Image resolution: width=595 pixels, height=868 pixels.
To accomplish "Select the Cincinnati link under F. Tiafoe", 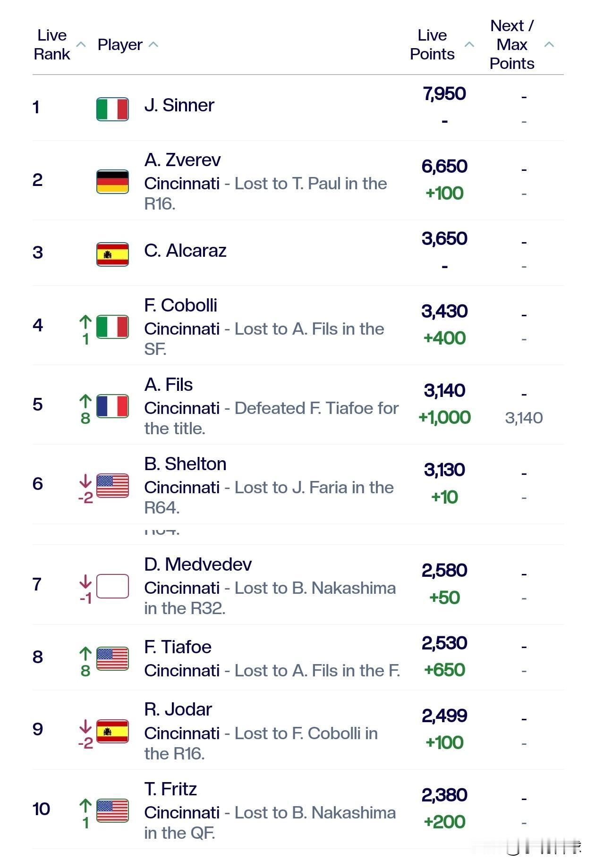I will (x=182, y=671).
